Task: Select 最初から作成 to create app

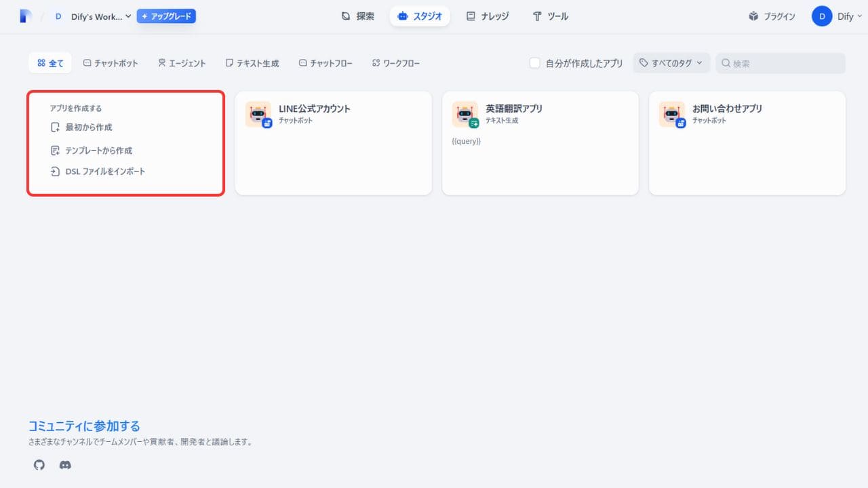Action: pyautogui.click(x=88, y=127)
